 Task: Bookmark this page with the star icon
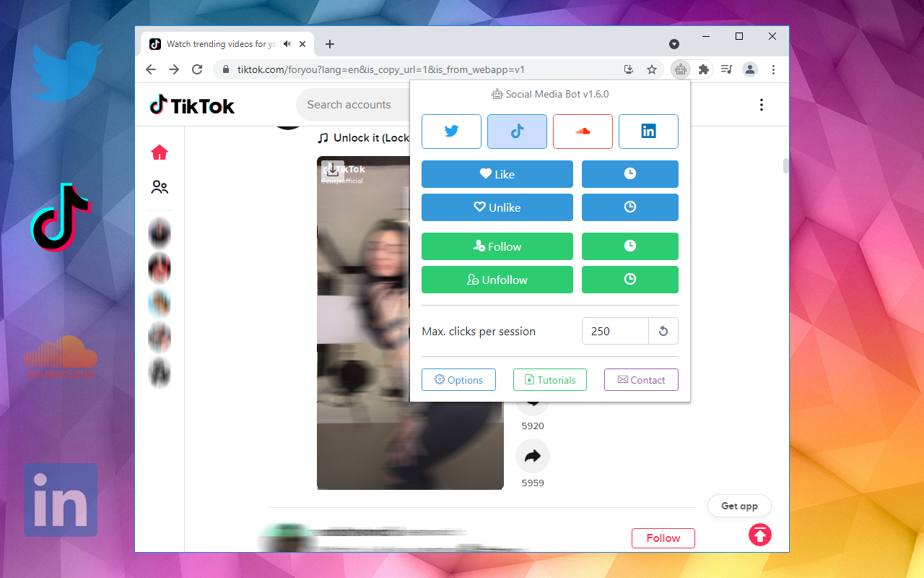652,69
